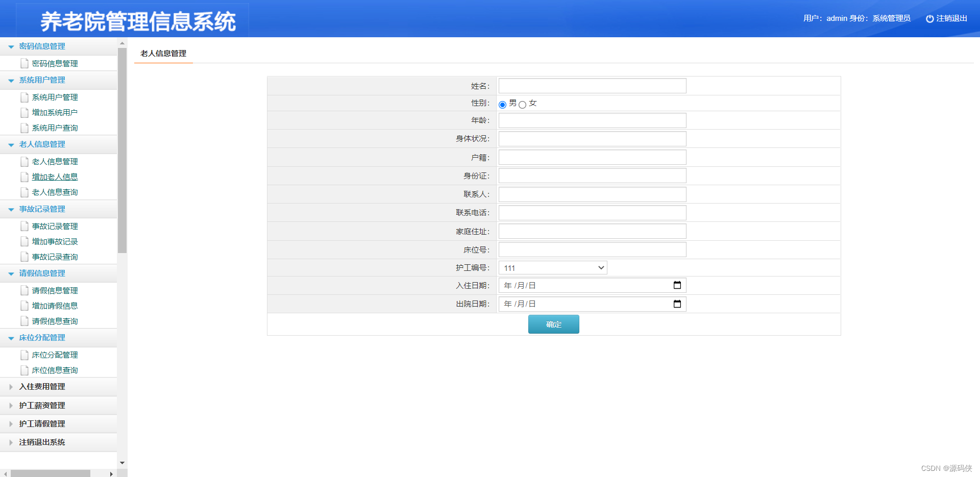Viewport: 980px width, 477px height.
Task: Focus the 户籍 input field
Action: tap(592, 157)
